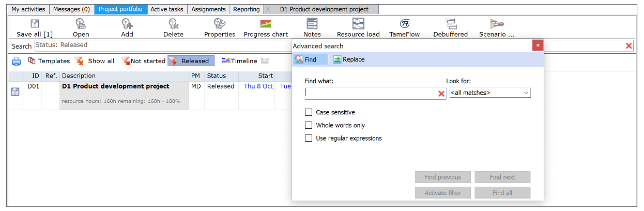Viewport: 644px width, 211px height.
Task: Close the Advanced search dialog
Action: tap(538, 46)
